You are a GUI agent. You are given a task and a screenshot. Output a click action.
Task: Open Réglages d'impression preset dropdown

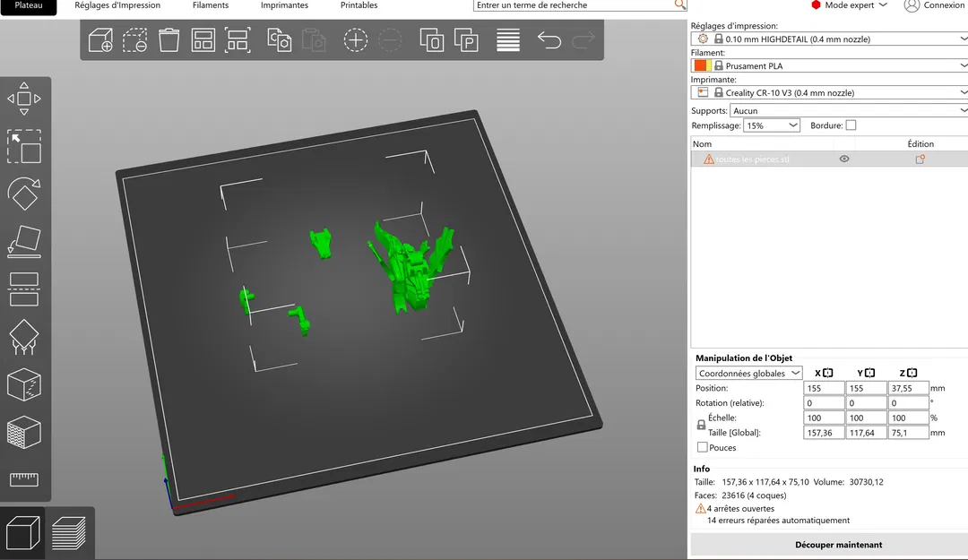[829, 39]
